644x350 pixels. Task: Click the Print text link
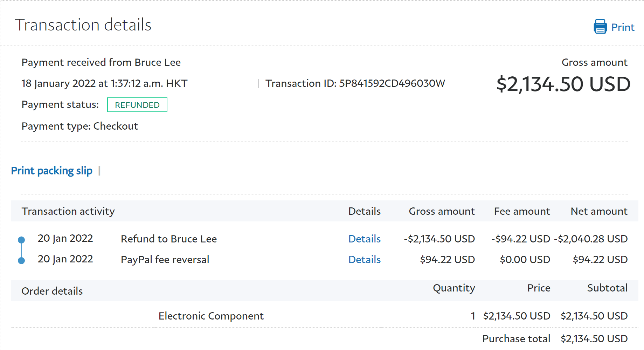click(x=623, y=27)
